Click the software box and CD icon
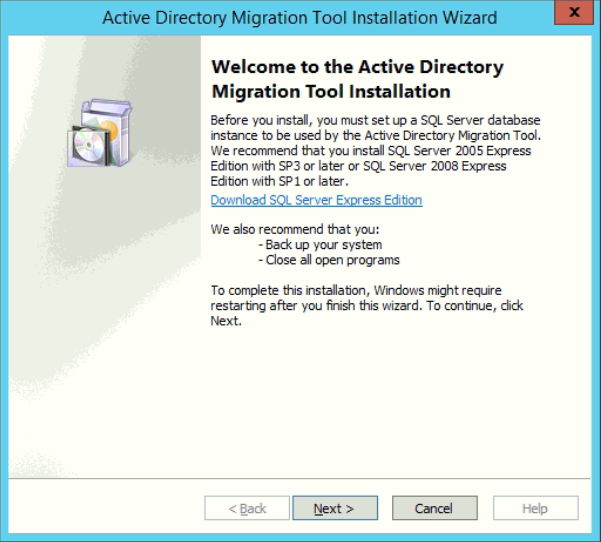The height and width of the screenshot is (542, 601). tap(100, 133)
